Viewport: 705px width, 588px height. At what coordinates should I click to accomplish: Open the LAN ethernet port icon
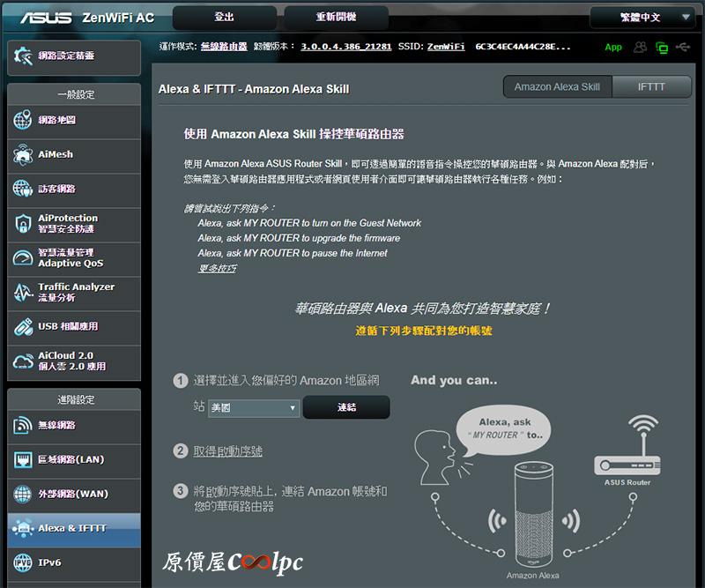point(23,460)
